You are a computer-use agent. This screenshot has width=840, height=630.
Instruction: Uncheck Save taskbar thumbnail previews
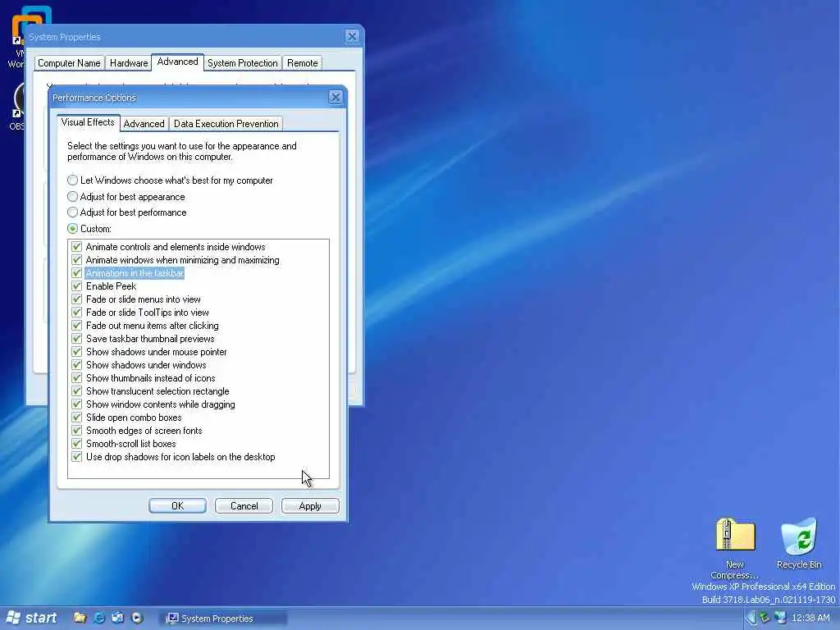pos(76,339)
